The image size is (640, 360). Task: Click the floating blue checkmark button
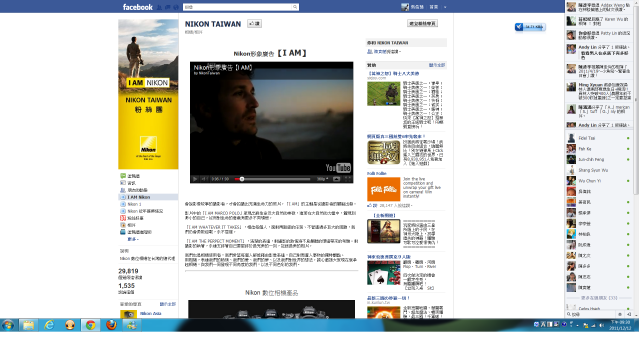click(530, 27)
